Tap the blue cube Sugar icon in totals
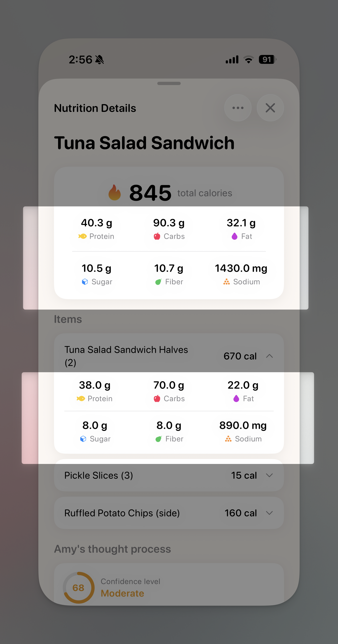This screenshot has height=644, width=338. pyautogui.click(x=85, y=282)
